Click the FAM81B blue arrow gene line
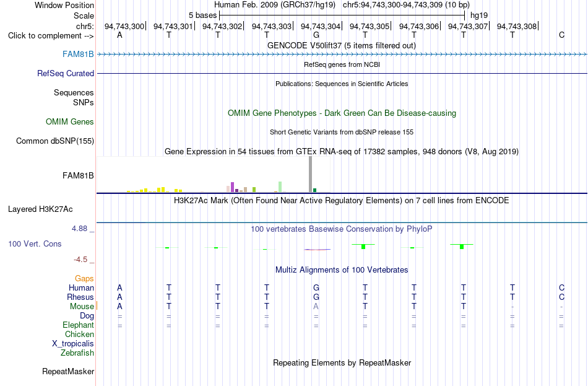Image resolution: width=588 pixels, height=386 pixels. [x=342, y=55]
